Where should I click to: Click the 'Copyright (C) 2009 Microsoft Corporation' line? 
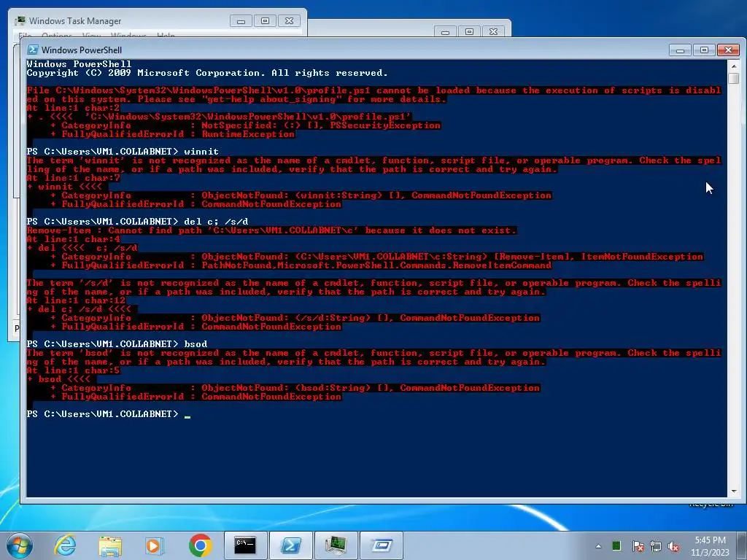[207, 73]
